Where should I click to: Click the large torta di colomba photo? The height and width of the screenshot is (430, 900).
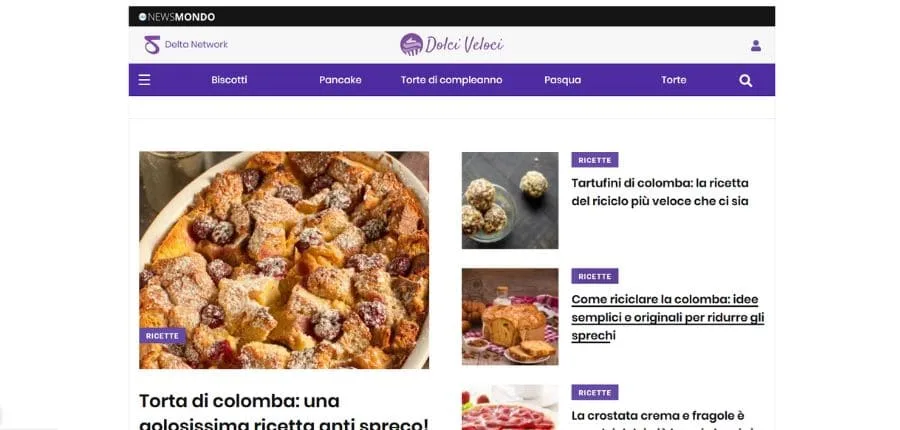(284, 259)
